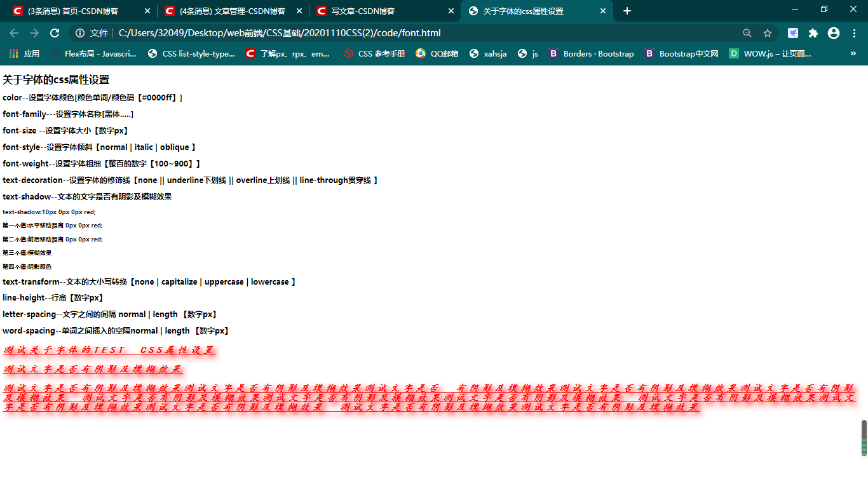Click the heading 关于字体的css属性设置
The width and height of the screenshot is (868, 486).
pos(56,79)
